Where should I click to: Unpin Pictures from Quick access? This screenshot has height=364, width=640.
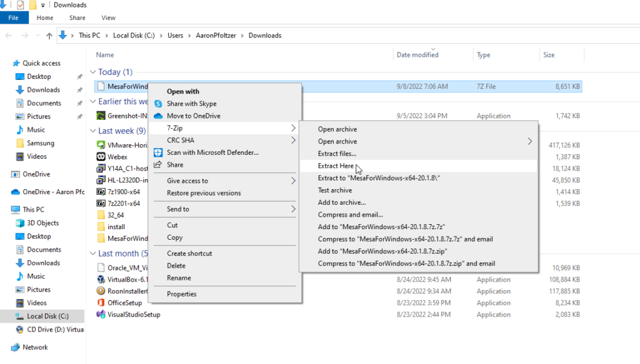tap(79, 117)
